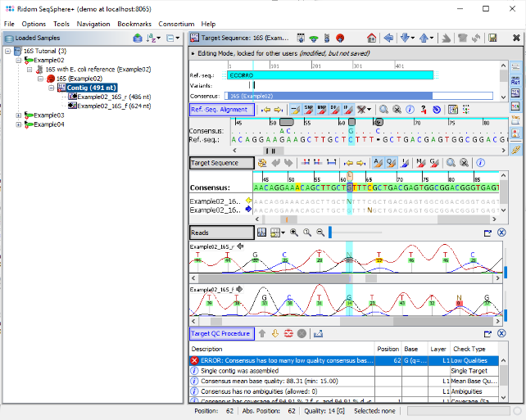Collapse the 16S Tutorial {3} tree node
This screenshot has height=420, width=526.
pos(8,52)
